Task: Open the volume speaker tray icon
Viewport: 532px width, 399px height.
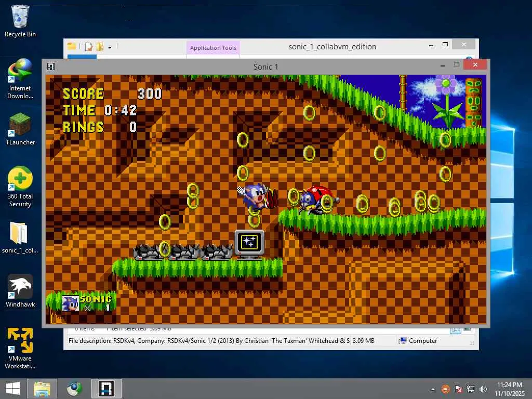Action: point(483,389)
